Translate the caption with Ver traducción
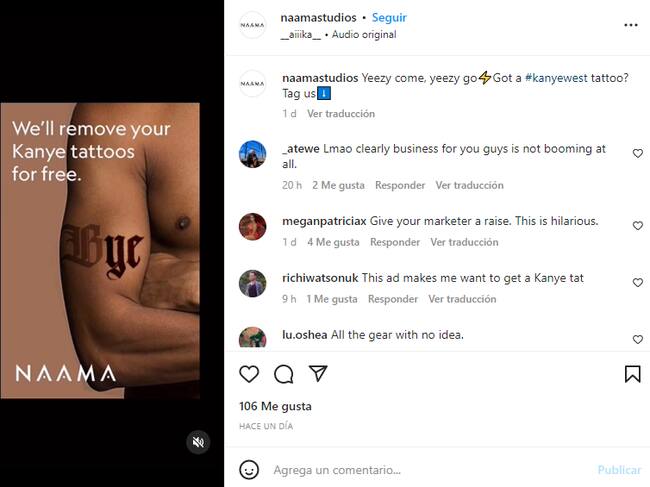This screenshot has height=487, width=650. click(x=341, y=114)
